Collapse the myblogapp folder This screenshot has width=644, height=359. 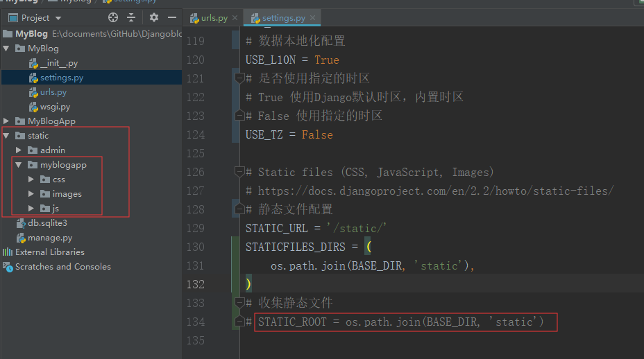click(x=19, y=164)
